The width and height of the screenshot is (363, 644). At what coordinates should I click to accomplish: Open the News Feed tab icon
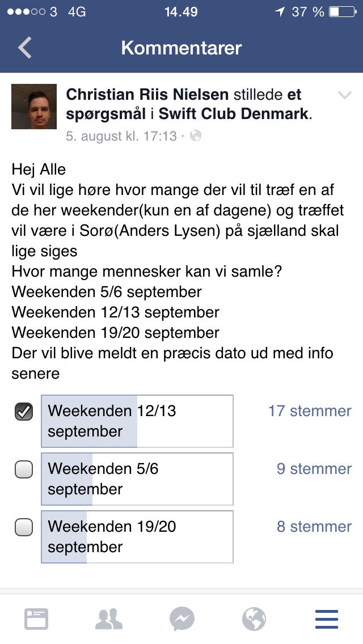(36, 619)
